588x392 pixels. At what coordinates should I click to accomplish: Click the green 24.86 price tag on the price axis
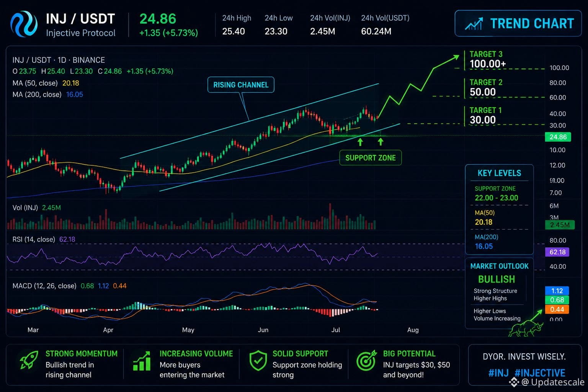click(x=558, y=137)
